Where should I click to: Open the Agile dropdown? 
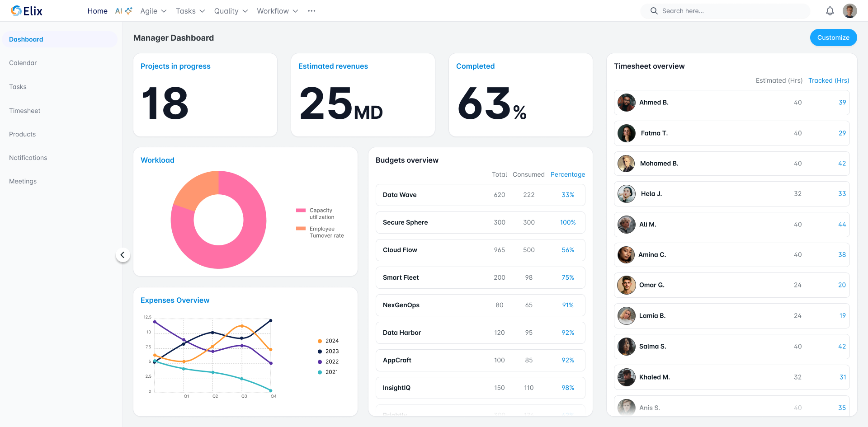[x=153, y=11]
